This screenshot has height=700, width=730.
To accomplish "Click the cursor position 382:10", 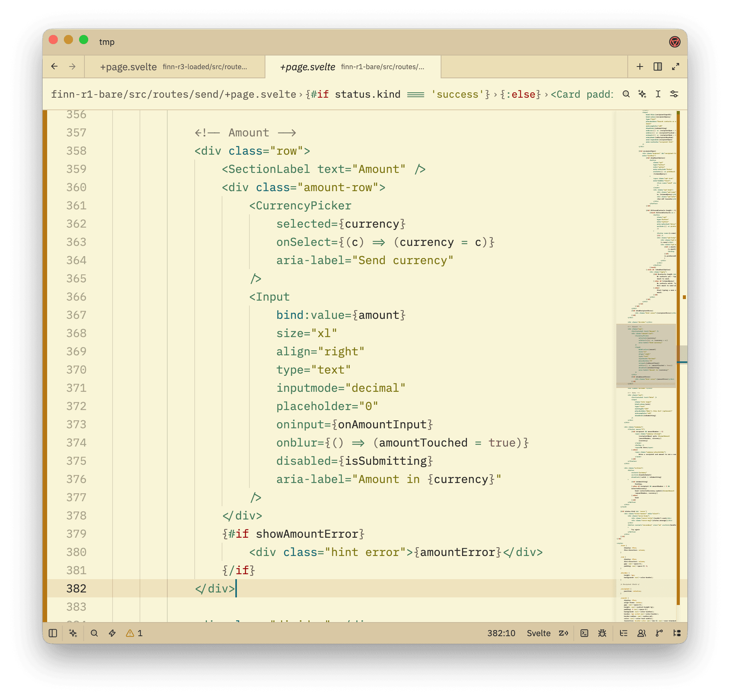I will (x=501, y=633).
